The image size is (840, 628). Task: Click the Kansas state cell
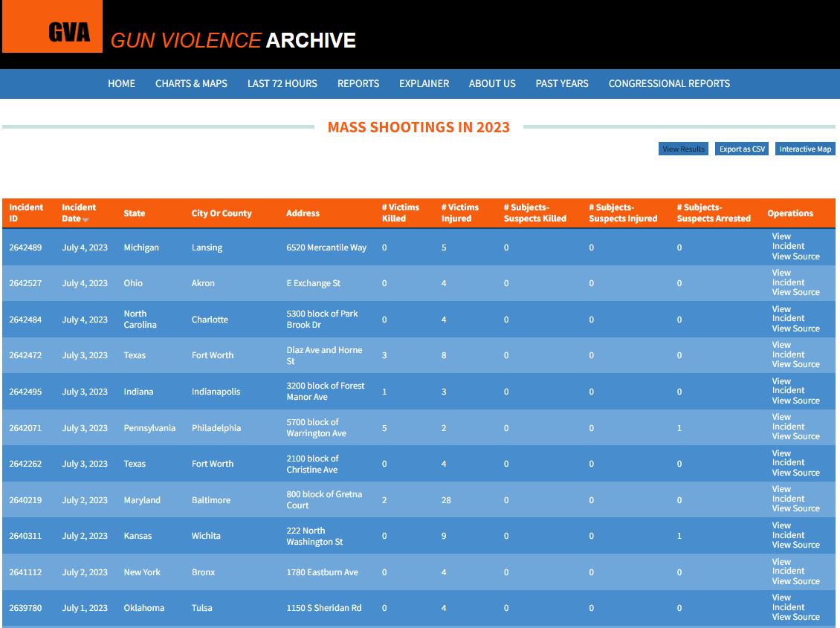coord(138,536)
